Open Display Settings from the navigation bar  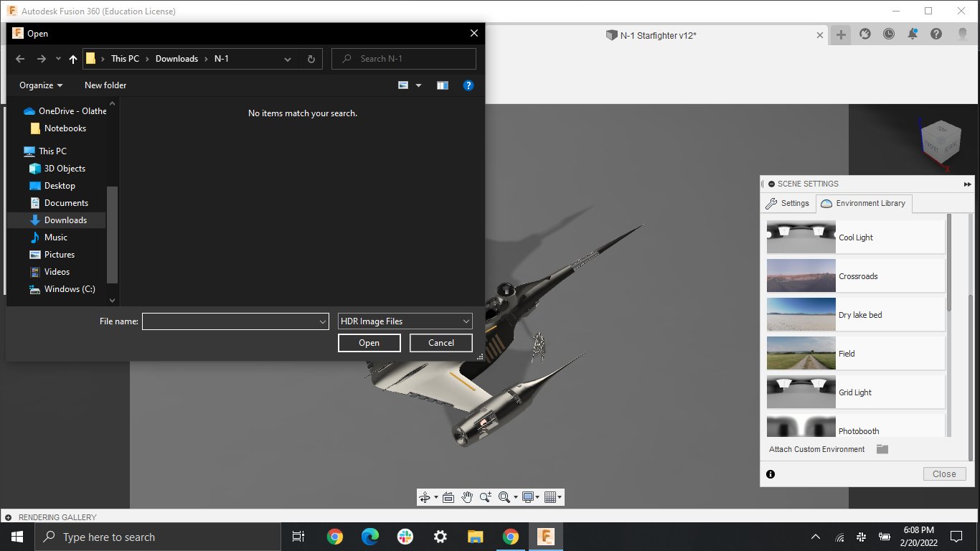528,496
